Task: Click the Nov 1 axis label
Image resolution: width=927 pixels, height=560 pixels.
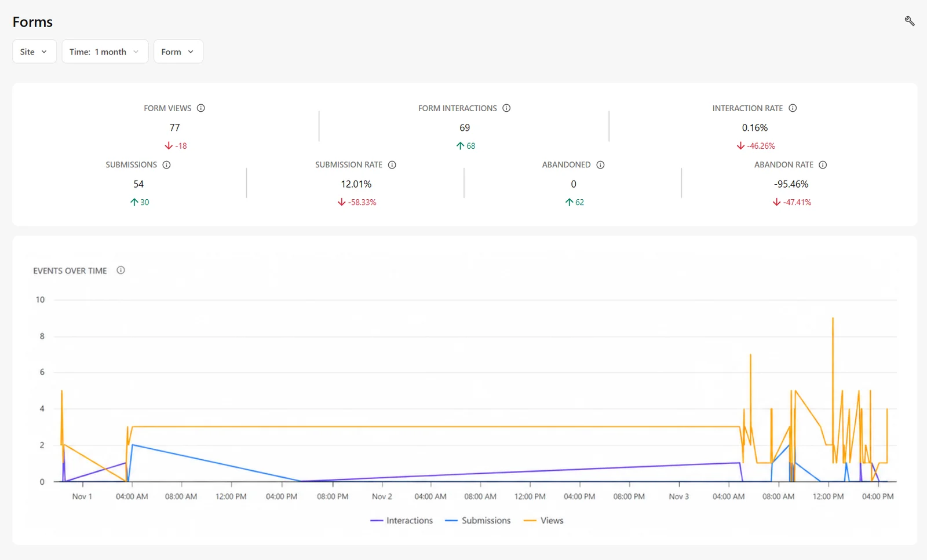Action: [82, 497]
